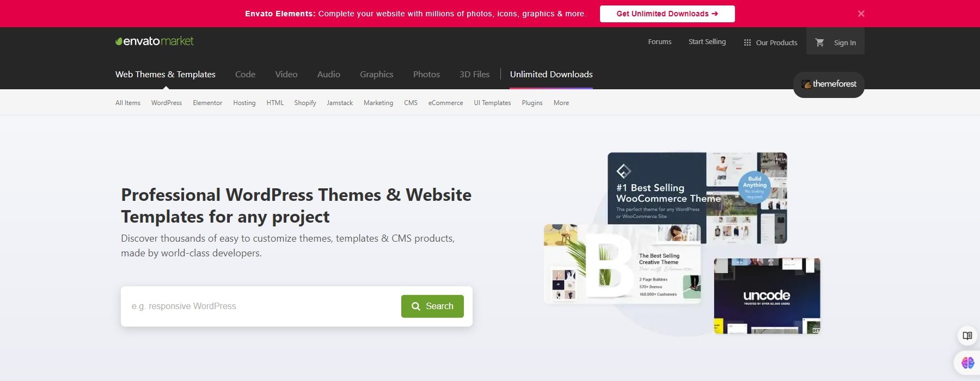The height and width of the screenshot is (381, 980).
Task: Click Get Unlimited Downloads button
Action: coord(667,14)
